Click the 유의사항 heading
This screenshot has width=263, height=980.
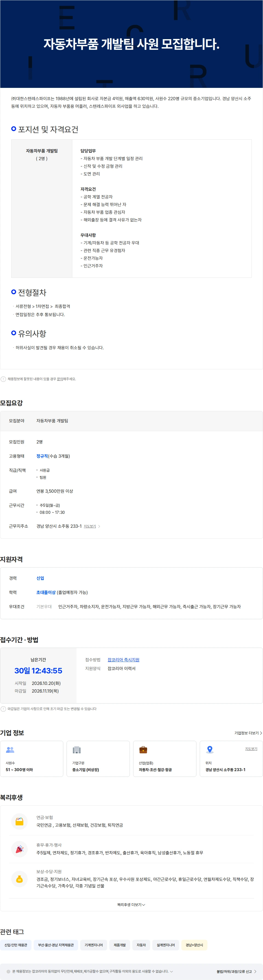pos(32,334)
